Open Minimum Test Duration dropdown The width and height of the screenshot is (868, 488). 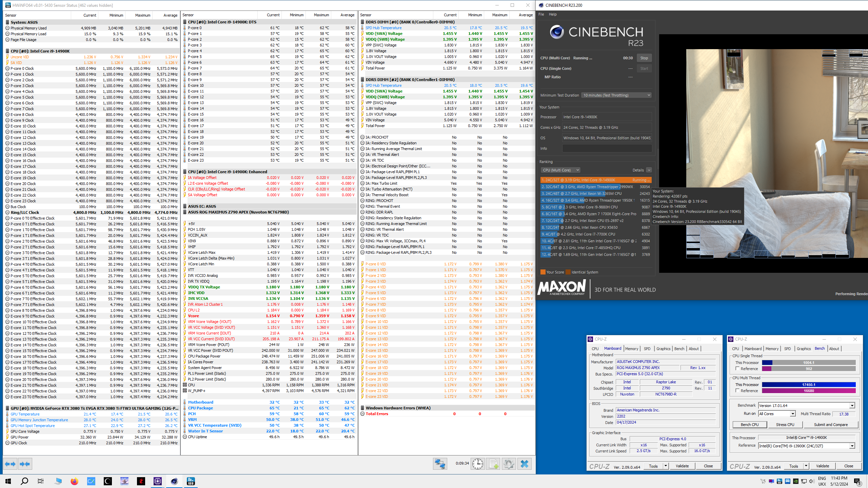pos(616,95)
